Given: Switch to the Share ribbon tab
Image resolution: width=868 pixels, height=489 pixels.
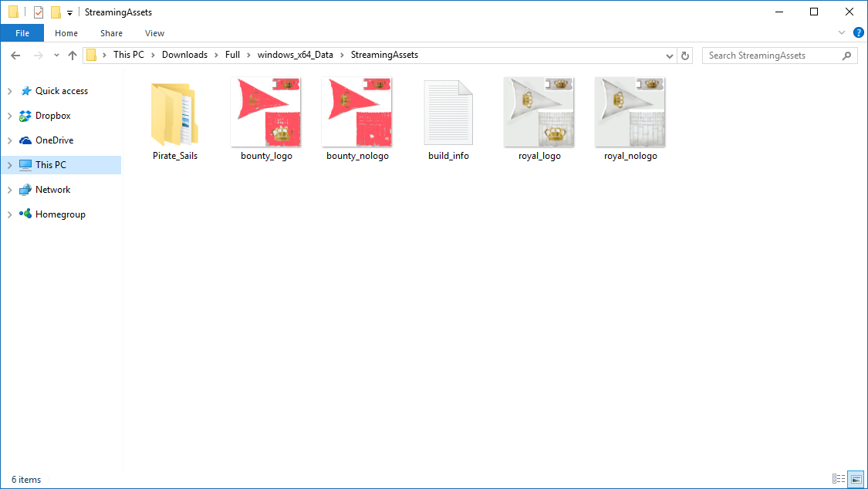Looking at the screenshot, I should point(111,33).
